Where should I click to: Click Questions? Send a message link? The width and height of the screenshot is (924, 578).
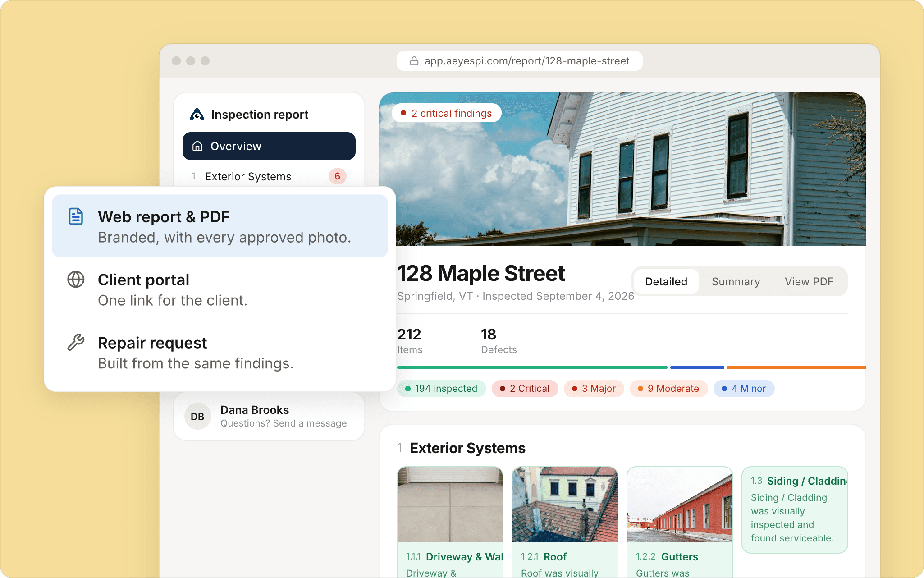click(284, 423)
